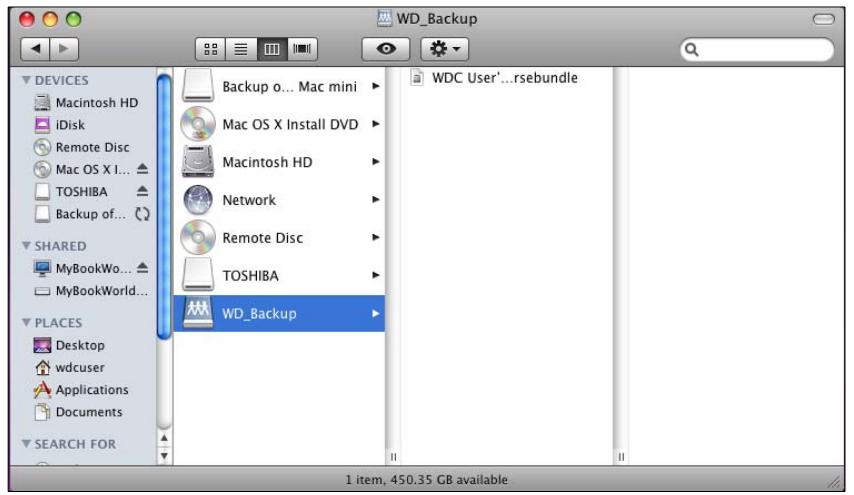Eject the TOSHIBA drive
The image size is (854, 495).
point(142,191)
